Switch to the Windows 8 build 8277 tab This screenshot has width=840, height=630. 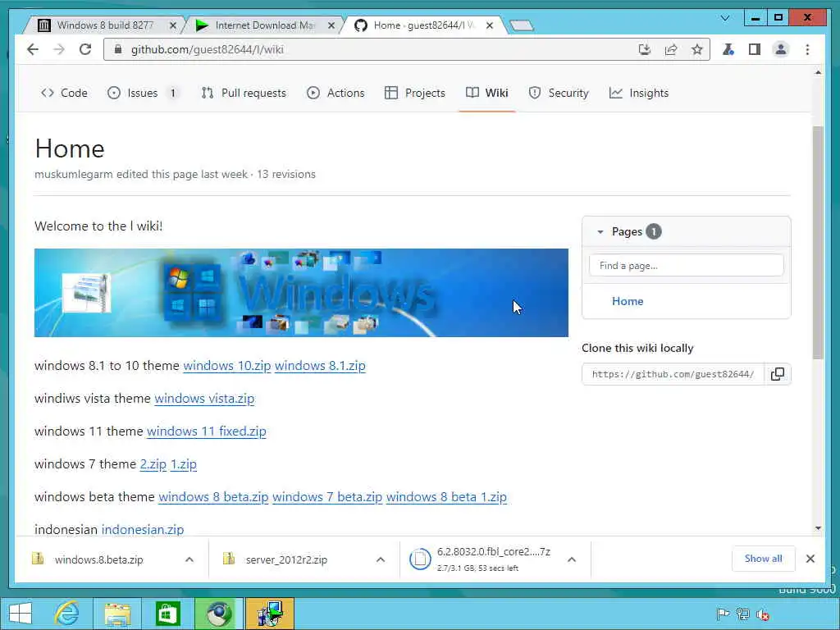(105, 25)
